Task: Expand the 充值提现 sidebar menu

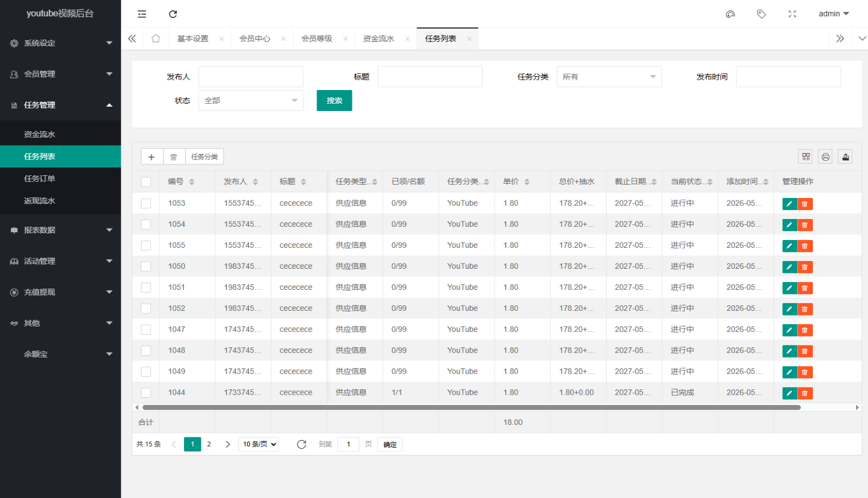Action: point(61,292)
